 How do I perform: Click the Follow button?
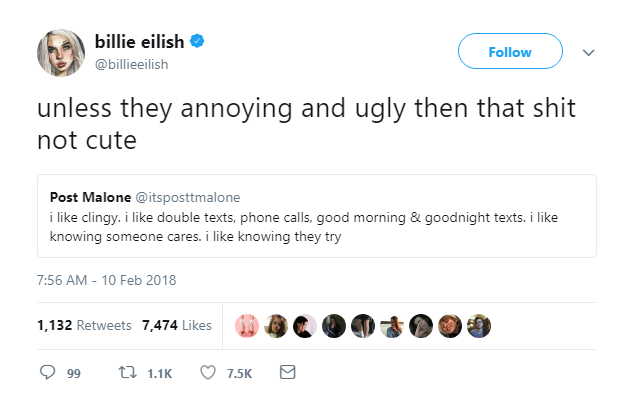click(x=510, y=51)
